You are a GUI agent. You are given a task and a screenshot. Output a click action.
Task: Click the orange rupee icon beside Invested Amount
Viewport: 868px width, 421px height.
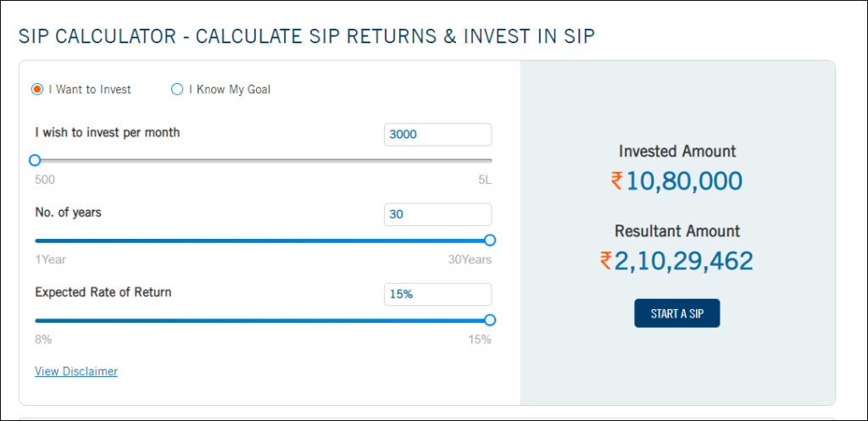coord(617,181)
